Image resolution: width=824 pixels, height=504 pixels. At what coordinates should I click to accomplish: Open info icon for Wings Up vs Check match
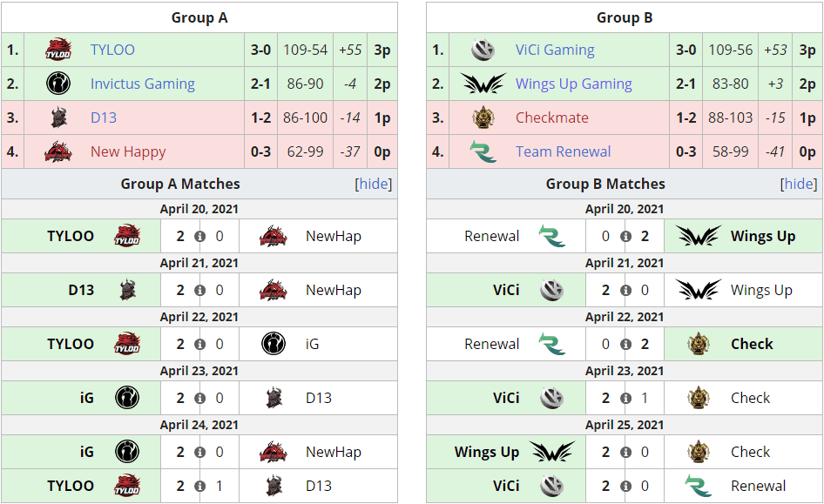(625, 452)
